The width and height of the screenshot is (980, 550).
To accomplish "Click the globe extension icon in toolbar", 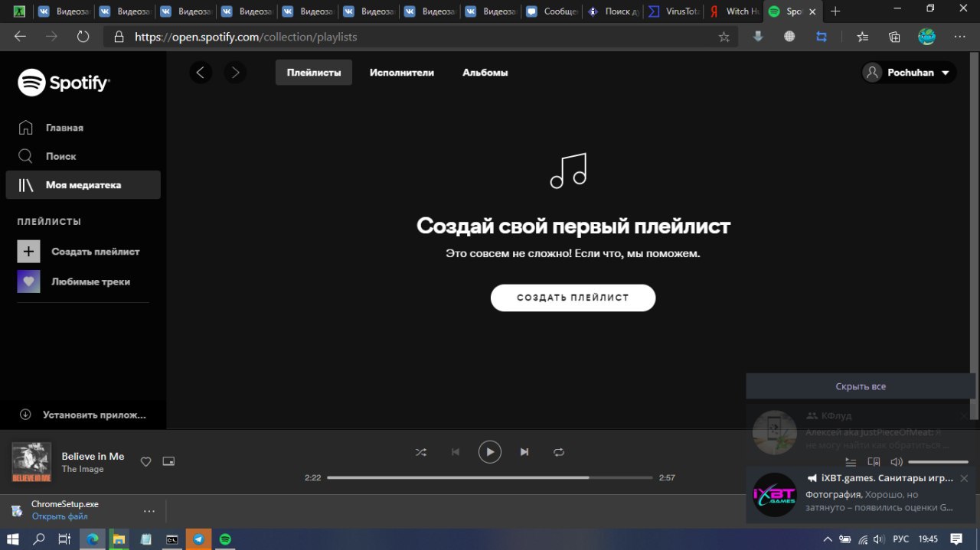I will pos(789,37).
